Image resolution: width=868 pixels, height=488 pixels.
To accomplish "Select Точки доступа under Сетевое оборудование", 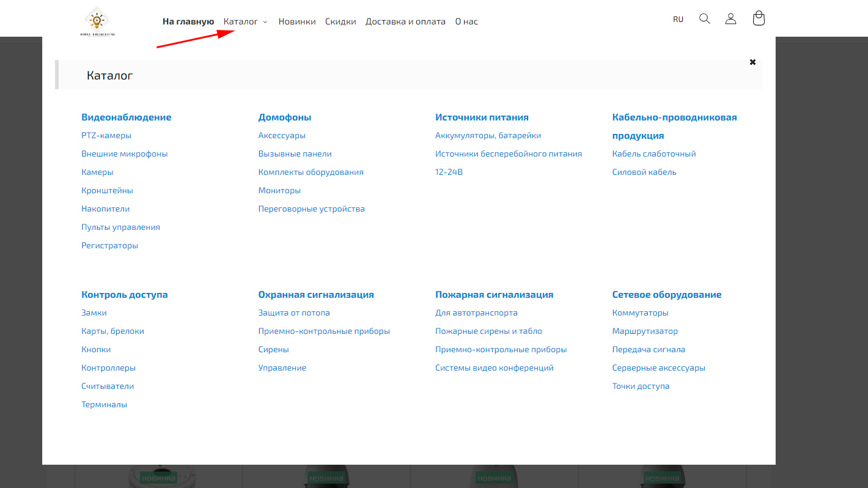I will click(x=641, y=386).
